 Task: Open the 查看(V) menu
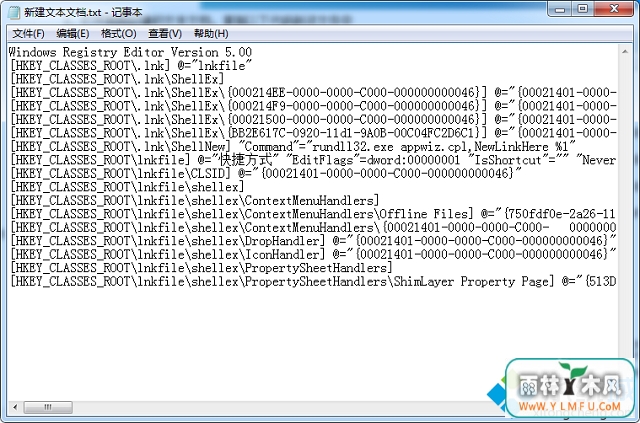tap(165, 33)
